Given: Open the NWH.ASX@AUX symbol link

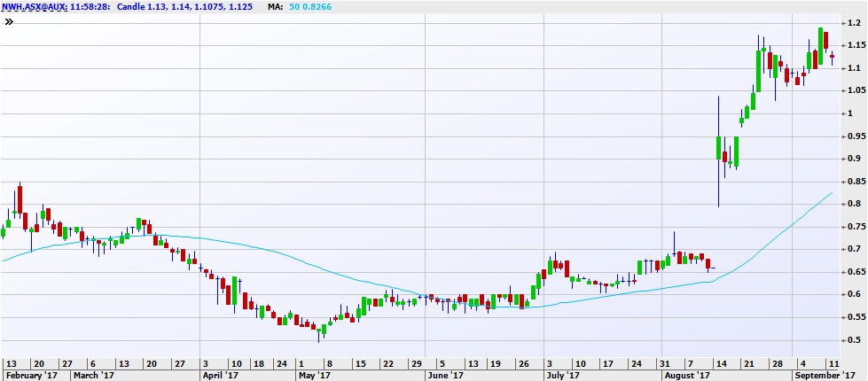Looking at the screenshot, I should point(34,7).
